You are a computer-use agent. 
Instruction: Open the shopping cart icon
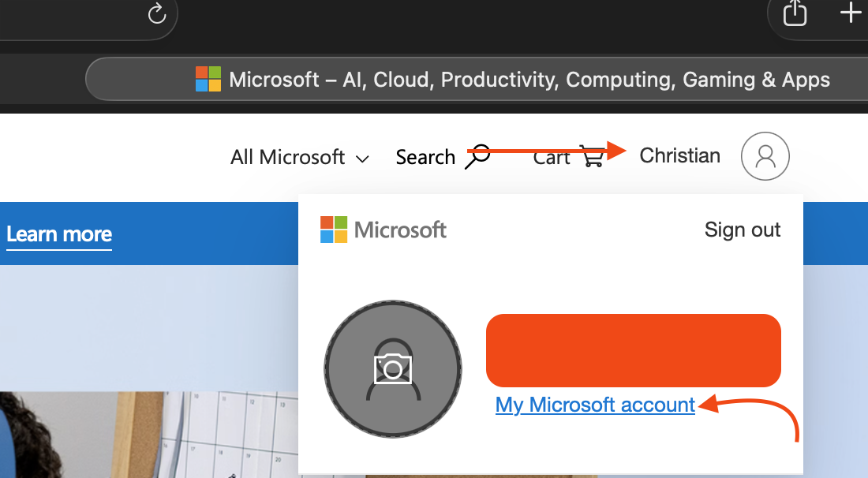tap(592, 156)
